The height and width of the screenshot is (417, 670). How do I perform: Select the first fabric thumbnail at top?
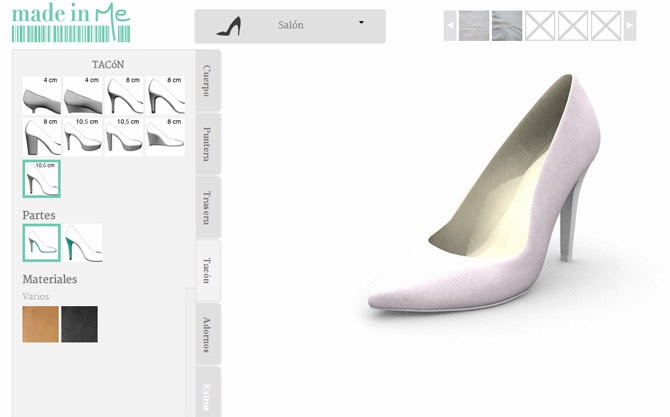(474, 25)
